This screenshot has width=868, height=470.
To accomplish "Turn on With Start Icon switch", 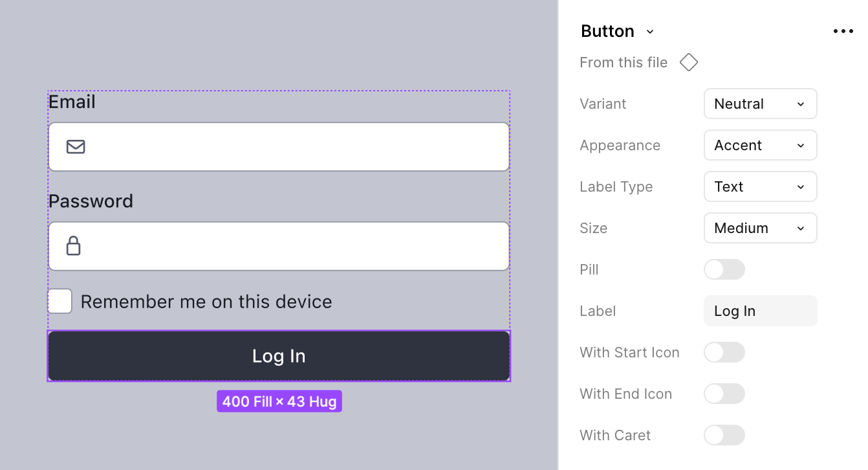I will pos(724,352).
